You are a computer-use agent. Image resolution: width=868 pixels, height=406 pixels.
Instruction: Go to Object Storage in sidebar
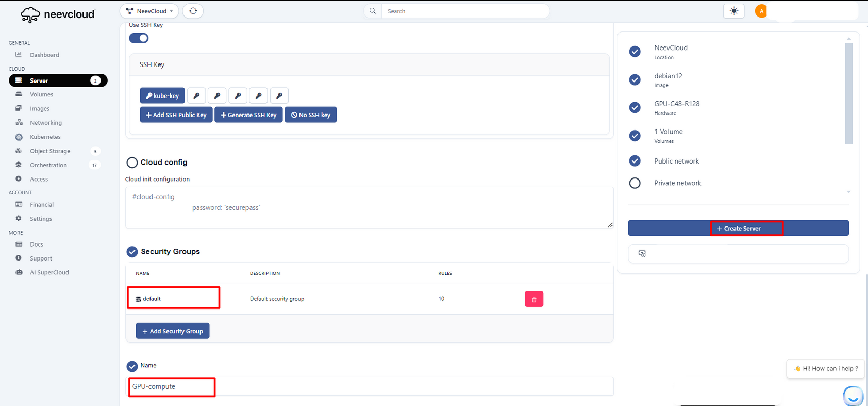(50, 151)
